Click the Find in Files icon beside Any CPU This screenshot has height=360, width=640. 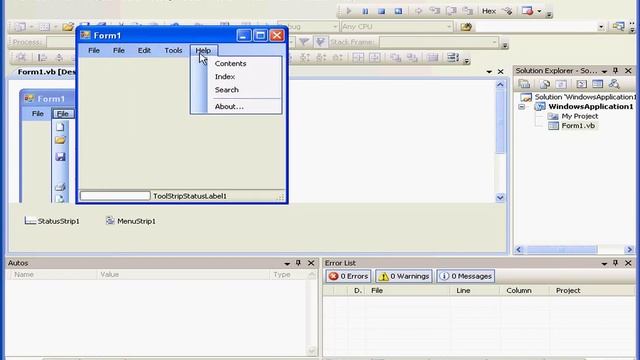click(x=466, y=27)
